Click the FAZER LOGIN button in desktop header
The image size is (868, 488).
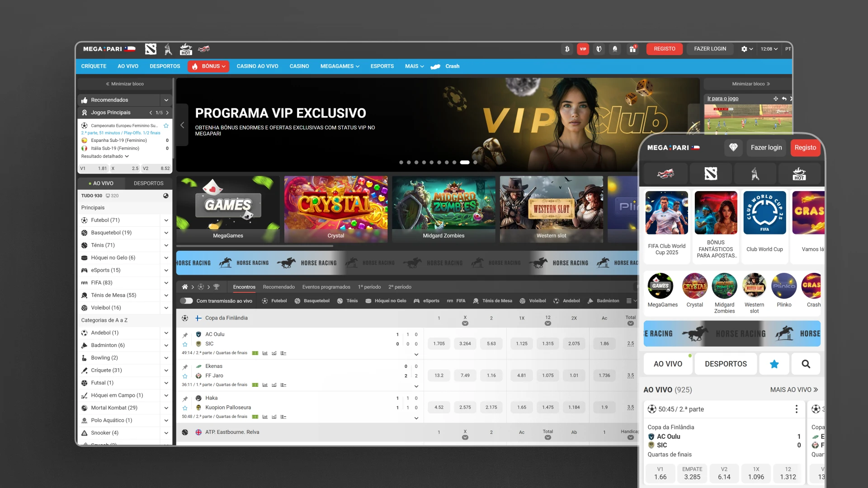coord(710,49)
